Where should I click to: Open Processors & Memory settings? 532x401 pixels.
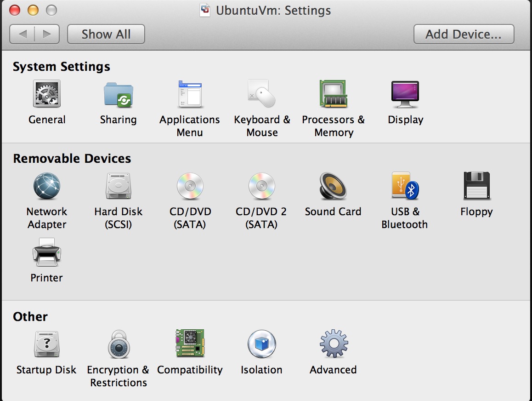pyautogui.click(x=333, y=94)
